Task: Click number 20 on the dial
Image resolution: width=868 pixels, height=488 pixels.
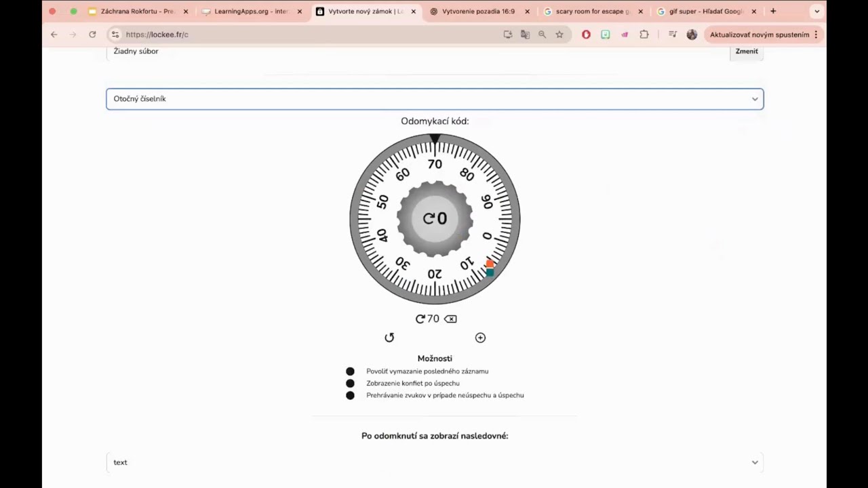Action: point(435,274)
